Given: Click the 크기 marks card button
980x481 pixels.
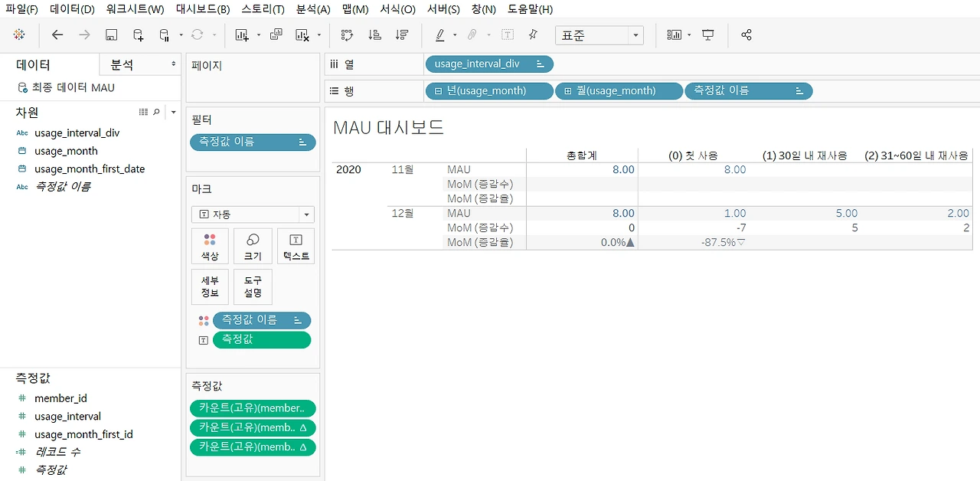Looking at the screenshot, I should point(253,247).
